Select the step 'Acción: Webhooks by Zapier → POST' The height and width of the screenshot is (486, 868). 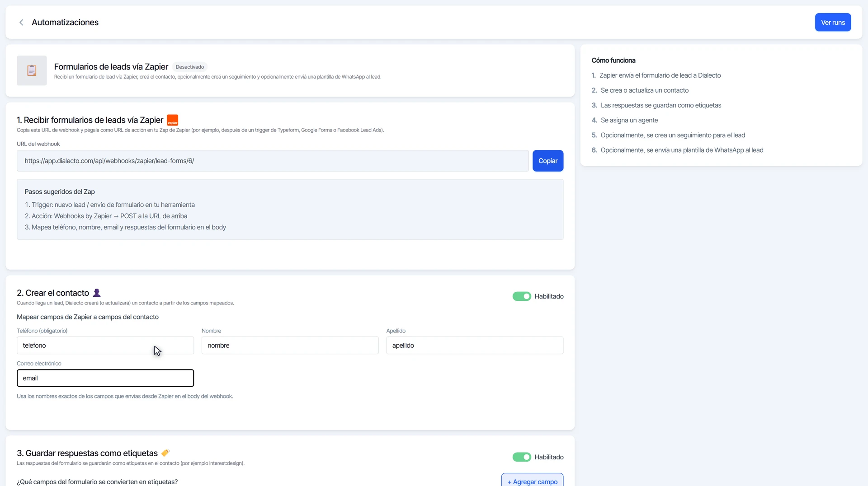pyautogui.click(x=106, y=216)
